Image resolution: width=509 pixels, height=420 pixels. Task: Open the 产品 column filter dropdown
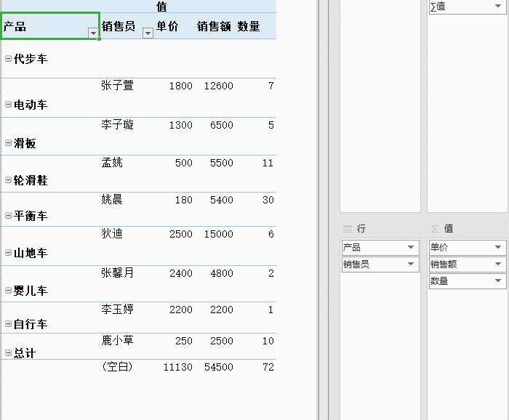tap(93, 33)
